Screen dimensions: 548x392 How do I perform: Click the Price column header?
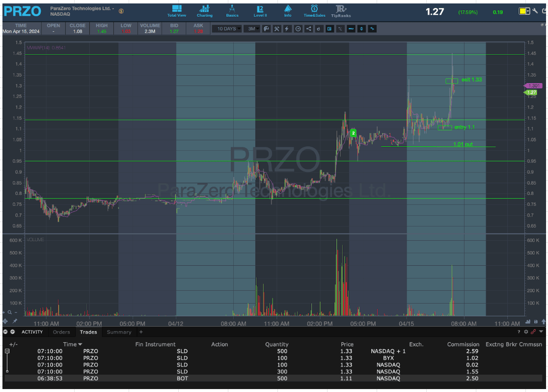point(347,344)
